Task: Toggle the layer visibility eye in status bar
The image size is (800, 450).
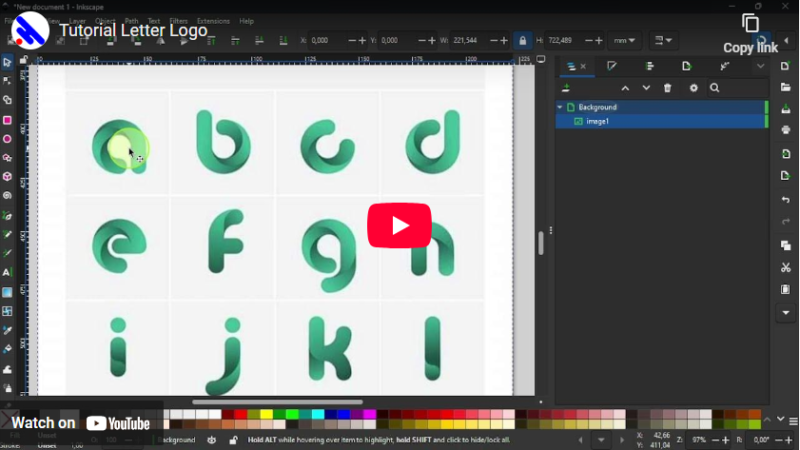Action: [212, 440]
